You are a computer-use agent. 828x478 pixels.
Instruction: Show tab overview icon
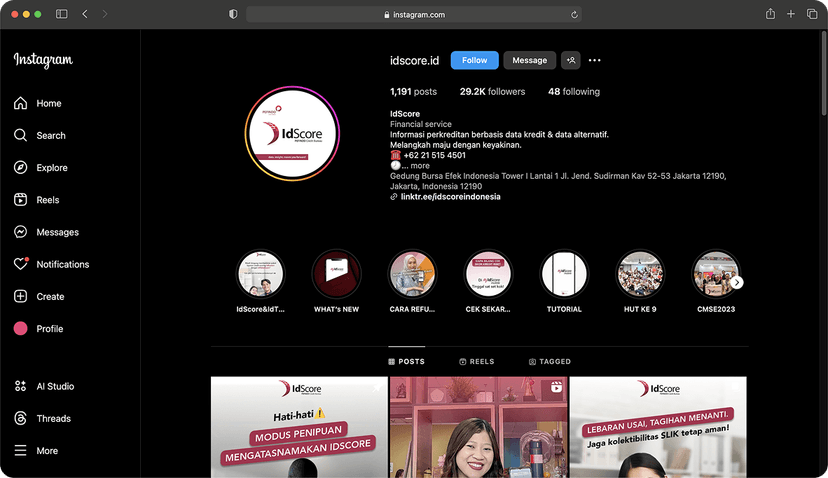812,14
